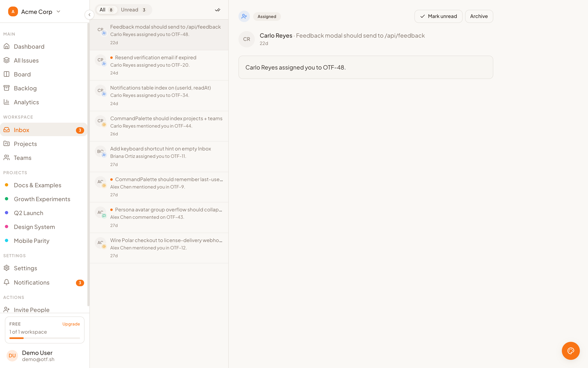Open 'Wire Polar checkout to license-delivery webho…' notification
Viewport: 588px width, 368px height.
pyautogui.click(x=159, y=248)
